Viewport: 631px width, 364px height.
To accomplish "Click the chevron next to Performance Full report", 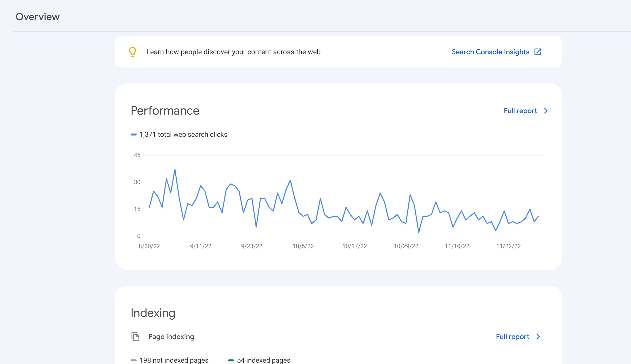I will pos(546,111).
